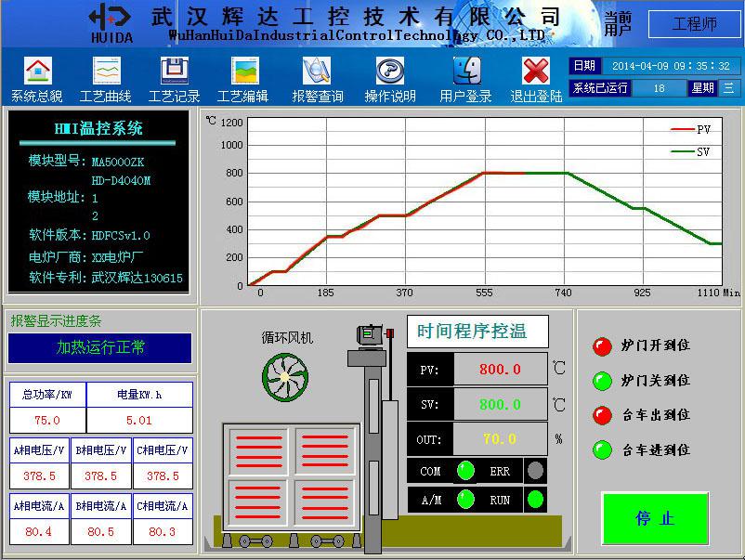Viewport: 745px width, 560px height.
Task: Click the 工艺记录 floppy disk icon
Action: pos(175,72)
